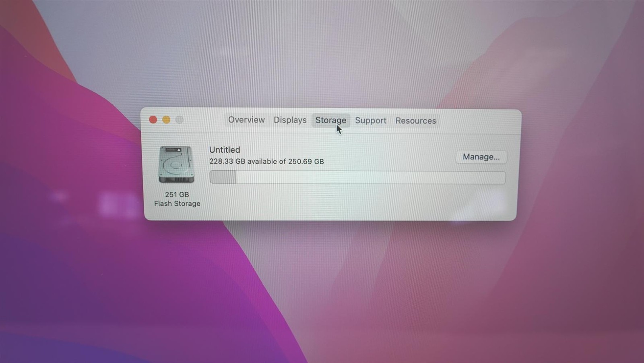The height and width of the screenshot is (363, 644).
Task: Open the Displays tab
Action: click(x=290, y=120)
